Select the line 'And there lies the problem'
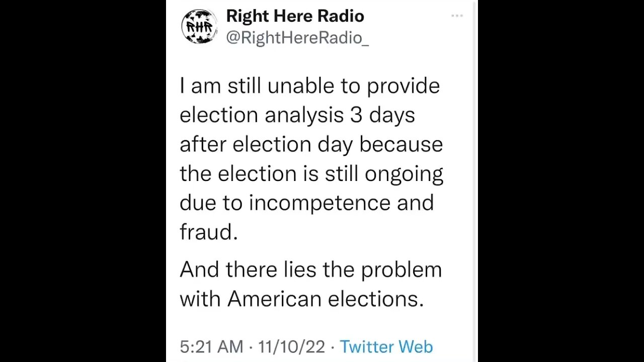 tap(310, 270)
